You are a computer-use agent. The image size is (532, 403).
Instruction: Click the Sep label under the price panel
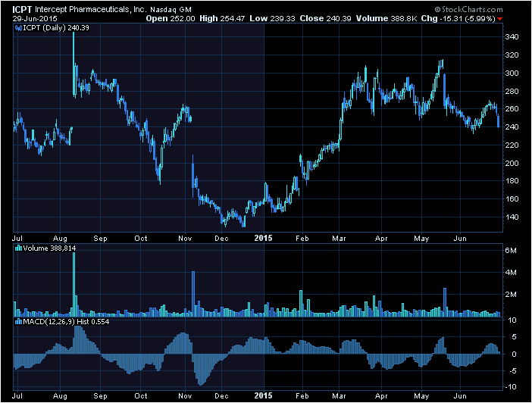100,239
